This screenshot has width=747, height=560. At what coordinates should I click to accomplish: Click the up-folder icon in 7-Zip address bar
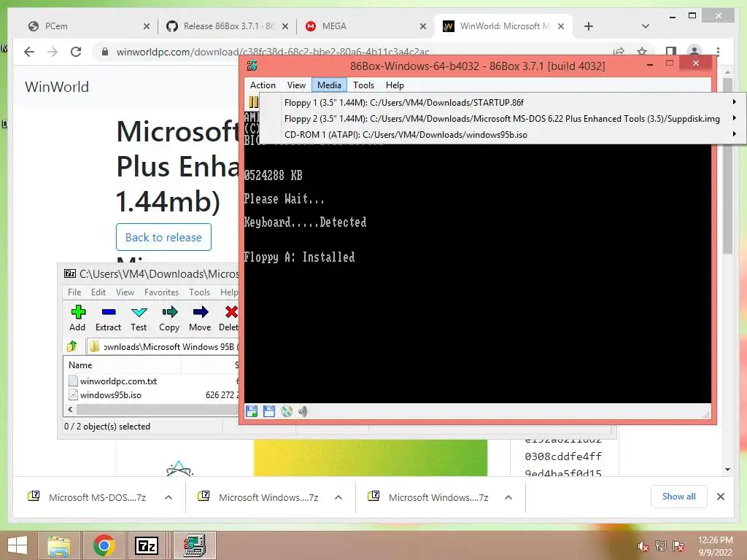(72, 346)
